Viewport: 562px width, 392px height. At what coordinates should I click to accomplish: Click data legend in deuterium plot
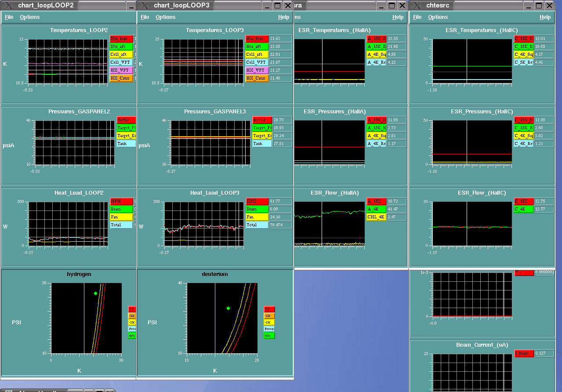click(x=269, y=336)
